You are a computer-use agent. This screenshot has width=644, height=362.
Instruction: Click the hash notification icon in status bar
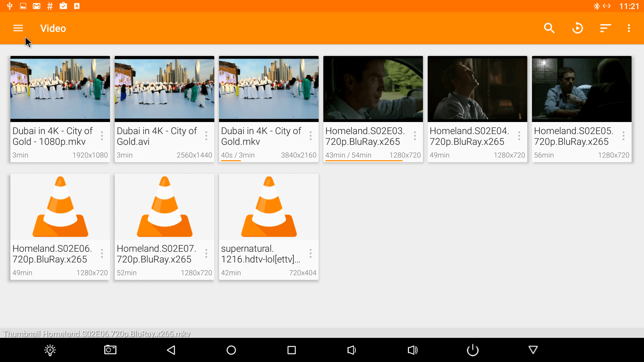tap(50, 6)
